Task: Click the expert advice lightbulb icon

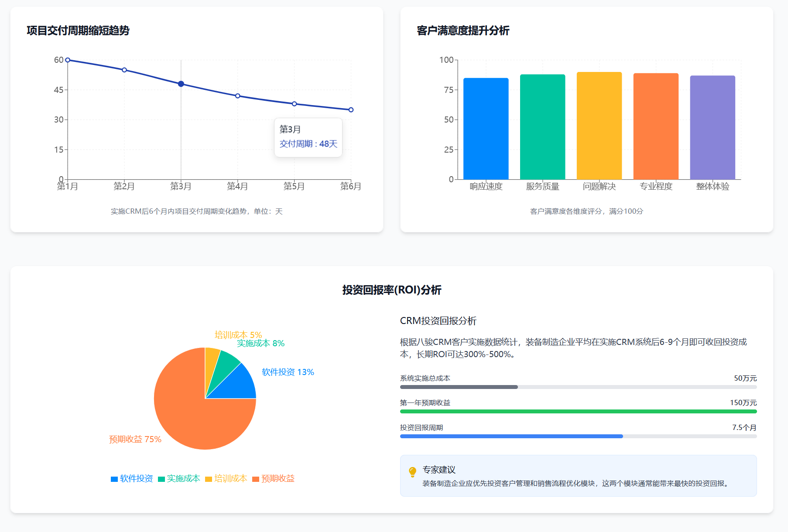Action: (412, 471)
